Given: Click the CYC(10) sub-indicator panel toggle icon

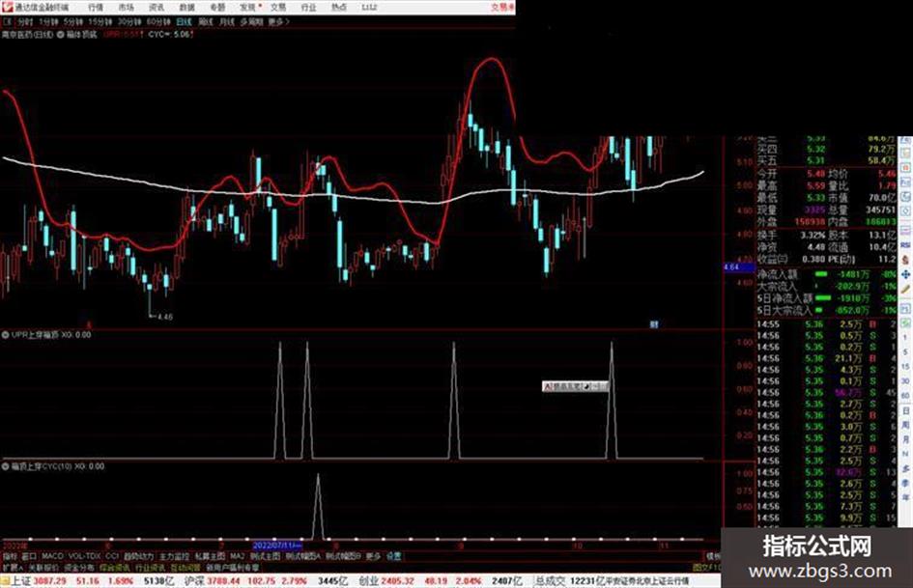Looking at the screenshot, I should pos(5,466).
